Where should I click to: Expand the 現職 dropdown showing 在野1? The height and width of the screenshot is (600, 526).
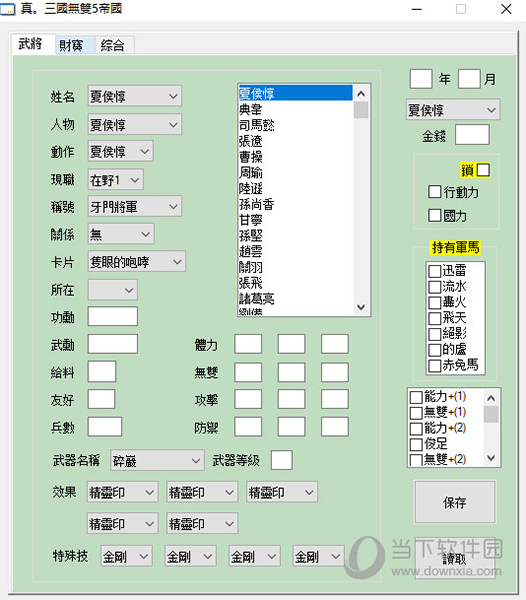(116, 179)
